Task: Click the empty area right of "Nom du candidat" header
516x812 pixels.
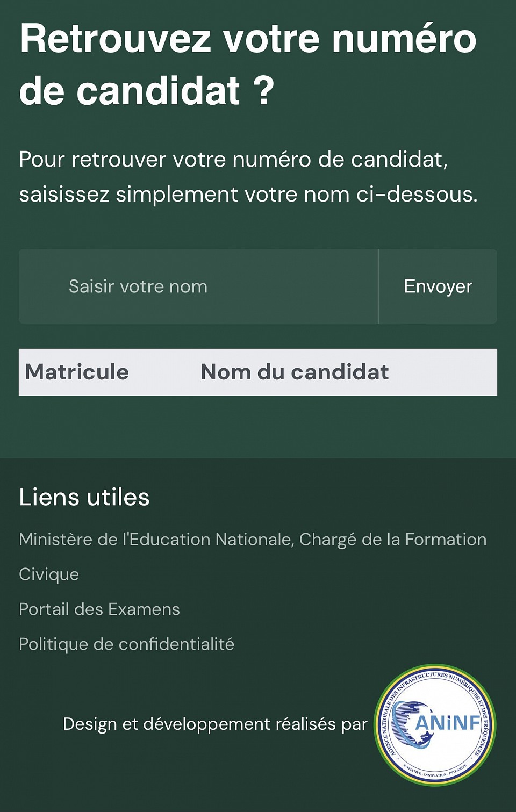Action: 443,372
